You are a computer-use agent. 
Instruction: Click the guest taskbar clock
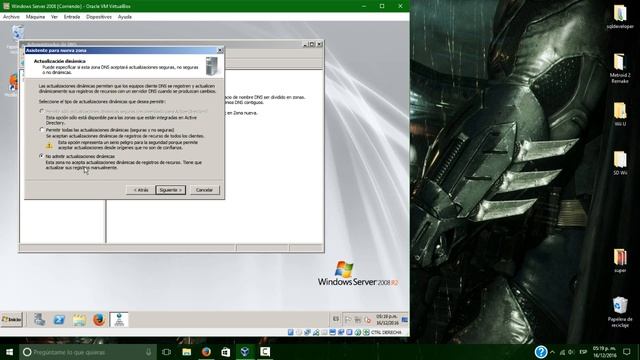click(x=387, y=320)
